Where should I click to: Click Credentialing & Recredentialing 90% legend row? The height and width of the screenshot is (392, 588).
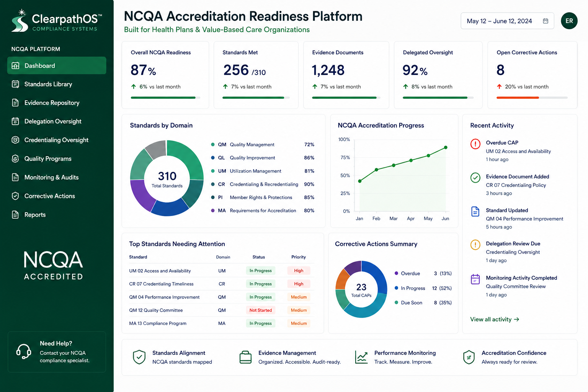point(263,185)
